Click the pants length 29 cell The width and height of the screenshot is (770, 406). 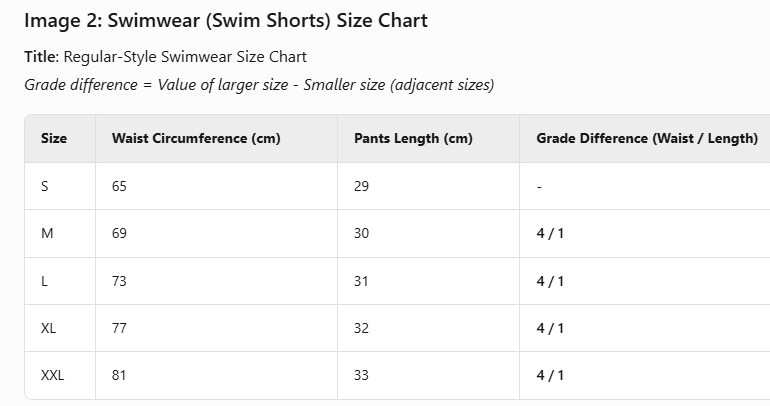[x=362, y=186]
